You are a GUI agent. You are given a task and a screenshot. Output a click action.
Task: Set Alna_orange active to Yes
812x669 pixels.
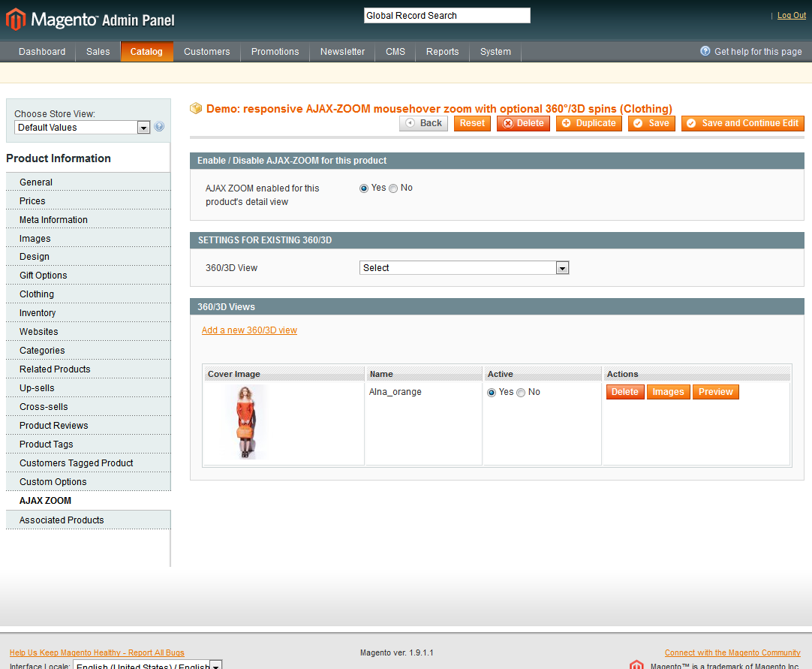tap(491, 392)
